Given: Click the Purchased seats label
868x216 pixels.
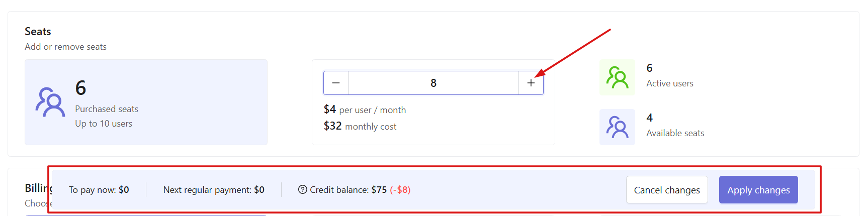Looking at the screenshot, I should pos(107,109).
